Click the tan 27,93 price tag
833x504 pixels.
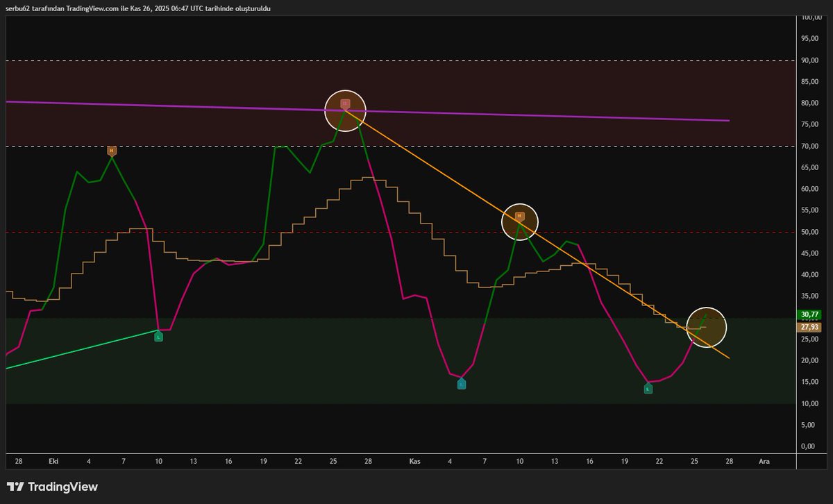[810, 327]
